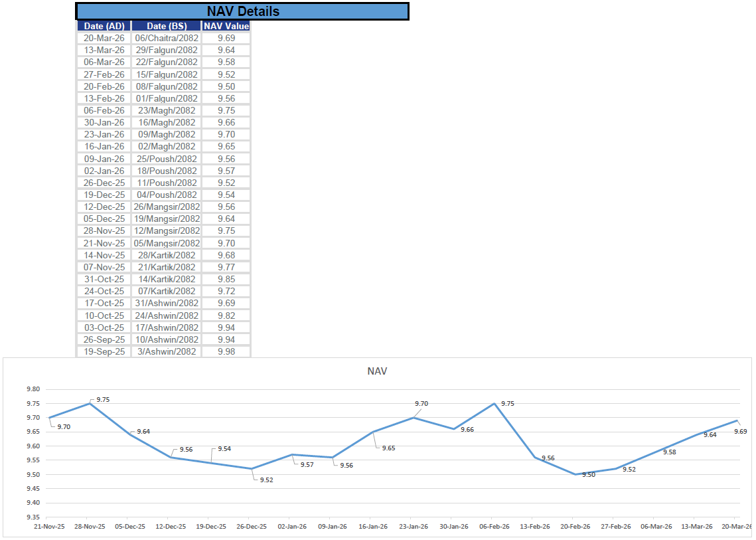The image size is (756, 540).
Task: Select the 9.98 NAV value cell
Action: 226,351
